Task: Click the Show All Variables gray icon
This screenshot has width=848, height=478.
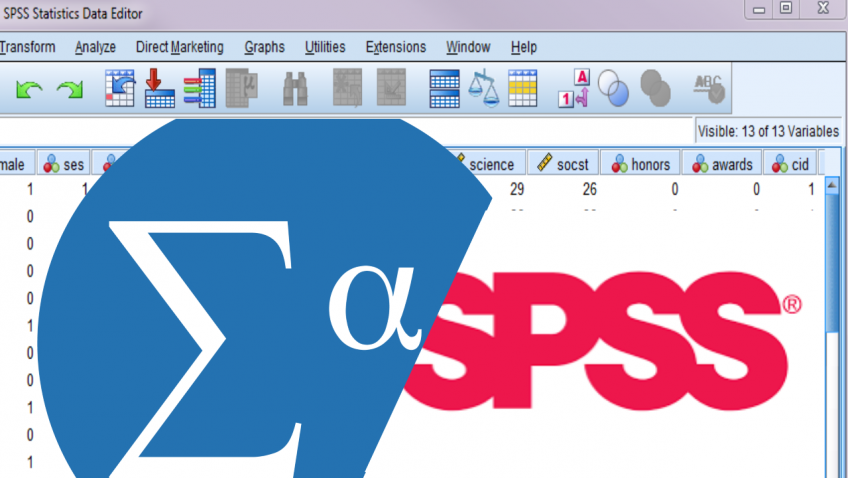Action: pyautogui.click(x=655, y=88)
